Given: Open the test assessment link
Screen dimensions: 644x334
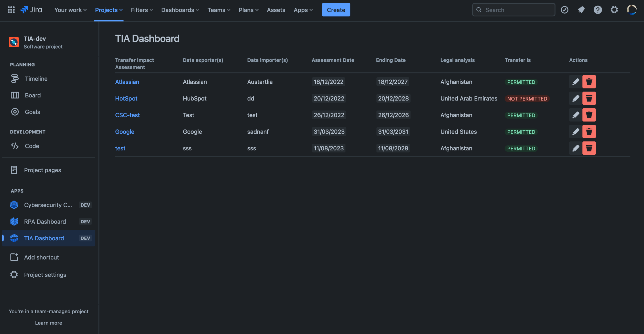Looking at the screenshot, I should click(x=120, y=148).
